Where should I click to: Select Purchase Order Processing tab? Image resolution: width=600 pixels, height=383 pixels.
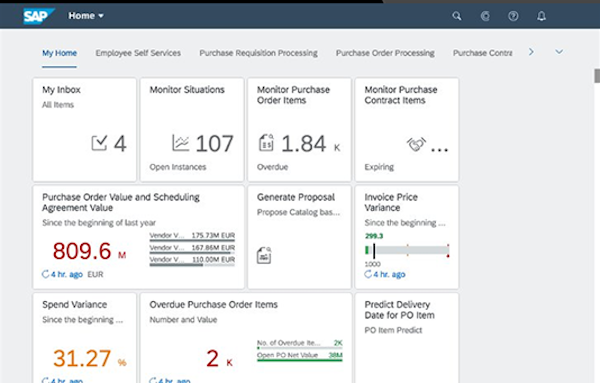(385, 53)
